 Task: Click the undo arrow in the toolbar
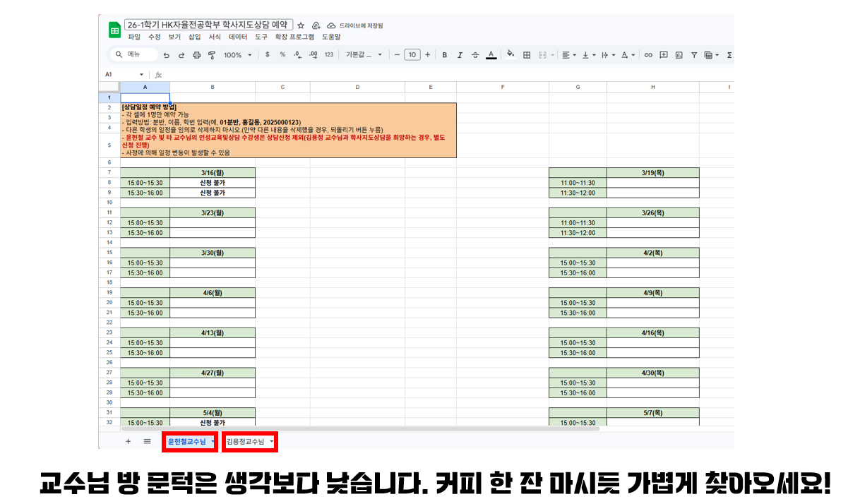coord(167,55)
